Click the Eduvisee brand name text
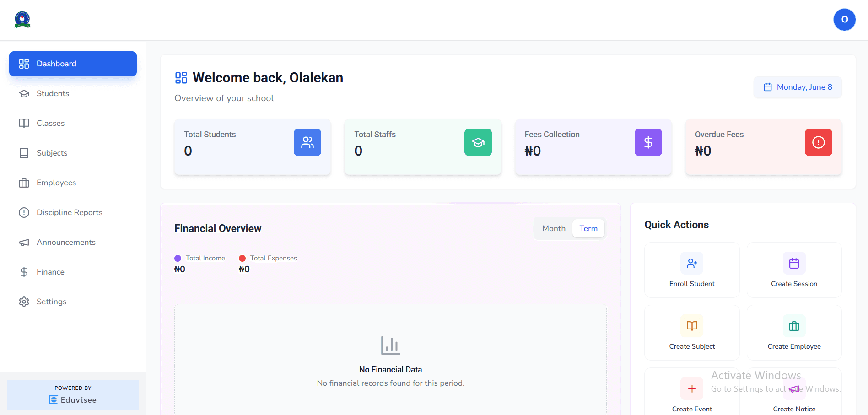This screenshot has height=415, width=868. 79,400
